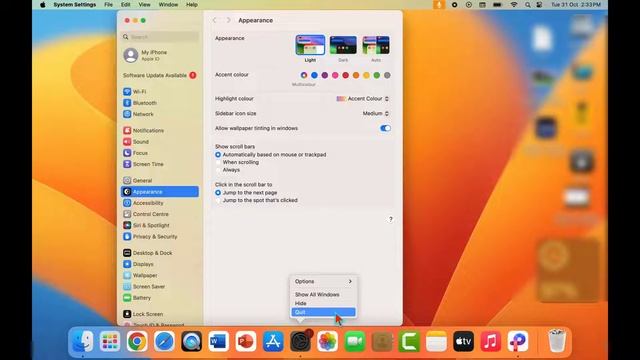Expand Options submenu in Dock menu
Screen dimensions: 640x360
[x=323, y=281]
